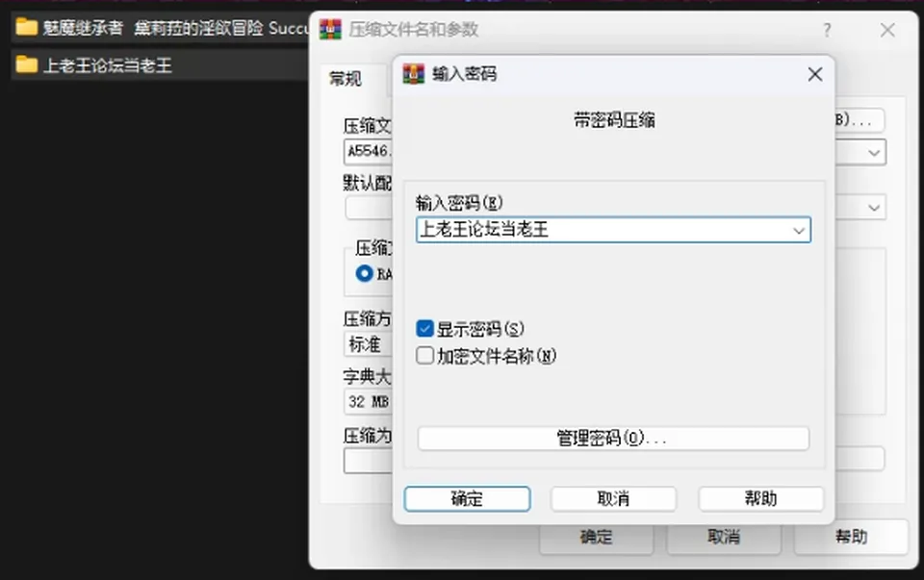Select the RAR format radio button
Viewport: 924px width, 580px height.
point(364,273)
